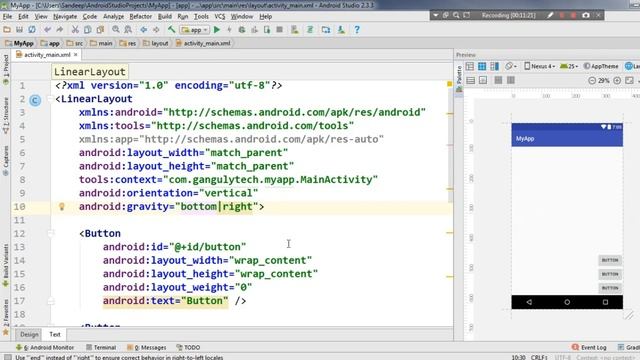
Task: Click the Undo arrow in toolbar
Action: [x=47, y=29]
